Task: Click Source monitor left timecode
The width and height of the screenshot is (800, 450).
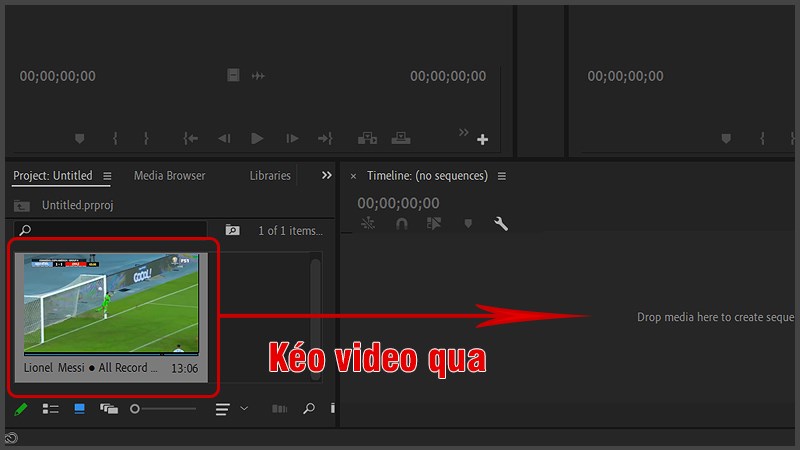Action: [58, 76]
